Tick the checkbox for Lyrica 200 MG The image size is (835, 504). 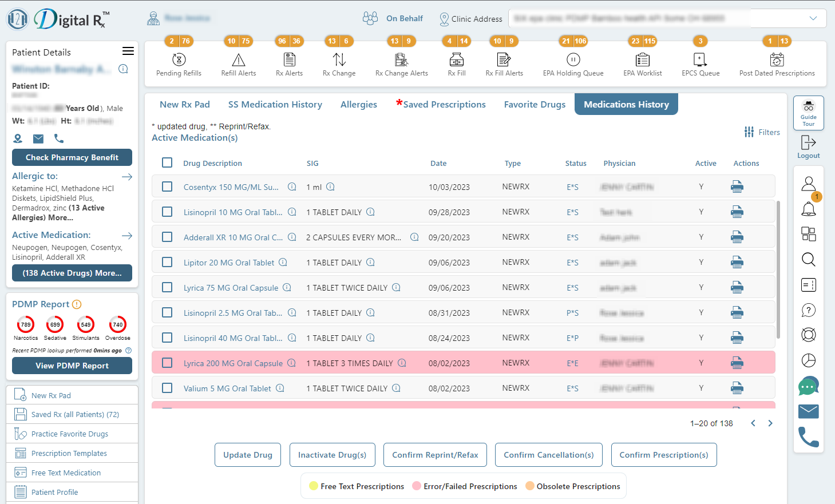coord(167,363)
